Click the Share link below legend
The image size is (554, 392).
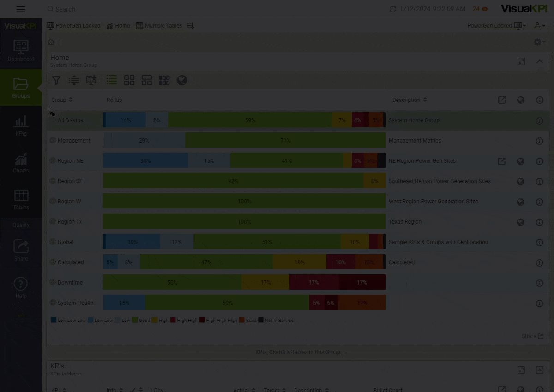532,336
